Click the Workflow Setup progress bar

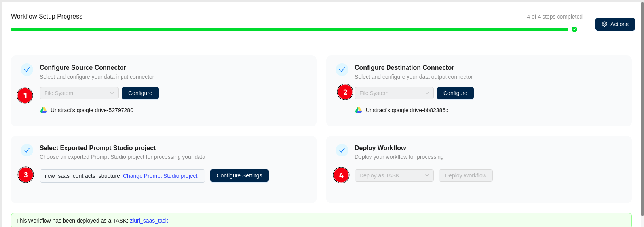click(290, 29)
